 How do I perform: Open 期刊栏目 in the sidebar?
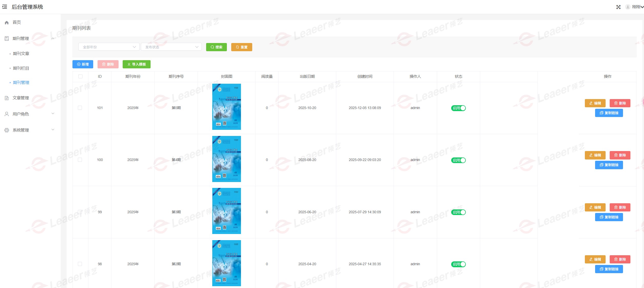click(x=21, y=68)
